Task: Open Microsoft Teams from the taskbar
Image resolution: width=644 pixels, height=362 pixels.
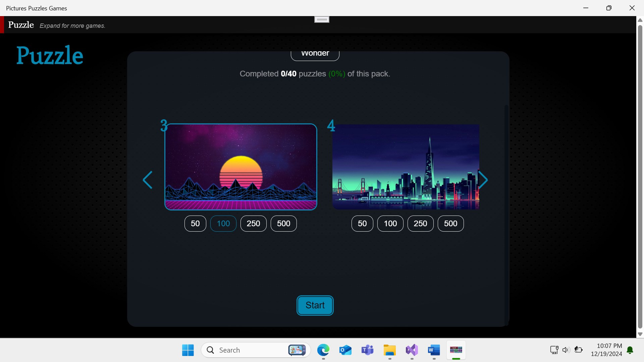Action: (x=367, y=350)
